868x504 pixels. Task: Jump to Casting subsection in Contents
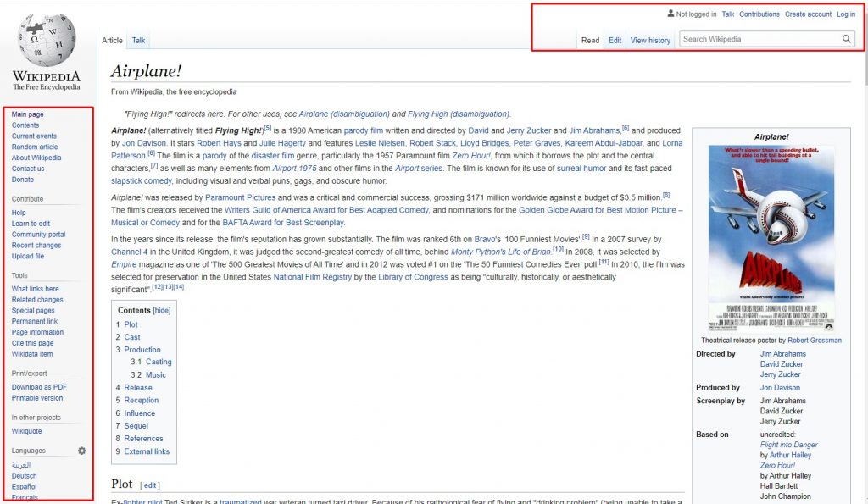pos(159,362)
